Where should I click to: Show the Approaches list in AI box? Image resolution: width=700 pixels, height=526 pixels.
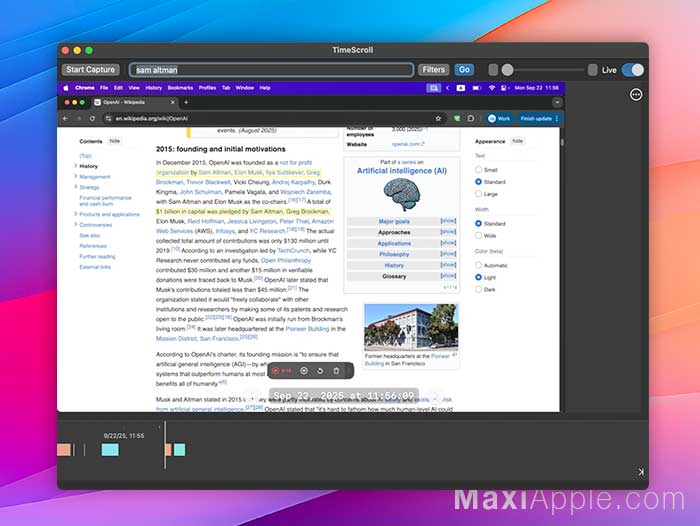(x=448, y=232)
